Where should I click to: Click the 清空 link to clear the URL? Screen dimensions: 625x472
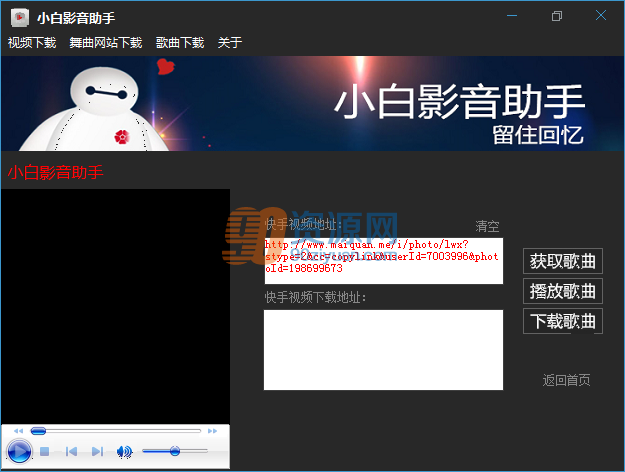(487, 226)
